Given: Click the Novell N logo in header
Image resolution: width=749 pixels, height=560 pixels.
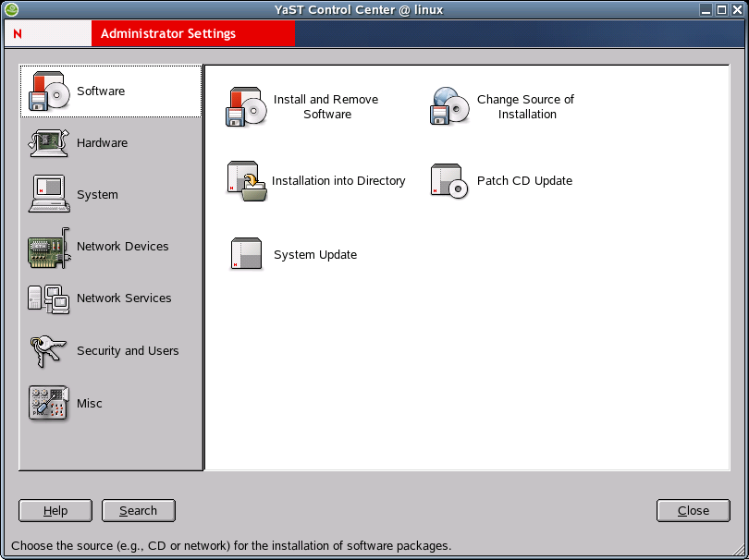Looking at the screenshot, I should tap(18, 33).
